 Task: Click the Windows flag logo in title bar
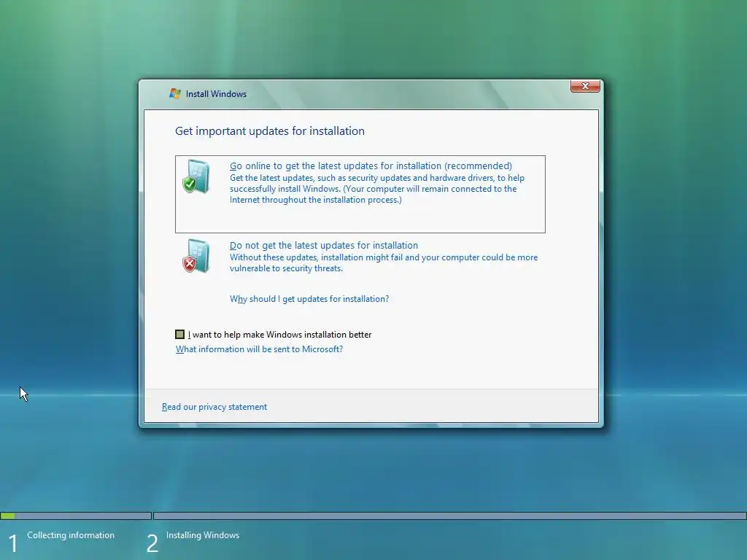(x=175, y=93)
